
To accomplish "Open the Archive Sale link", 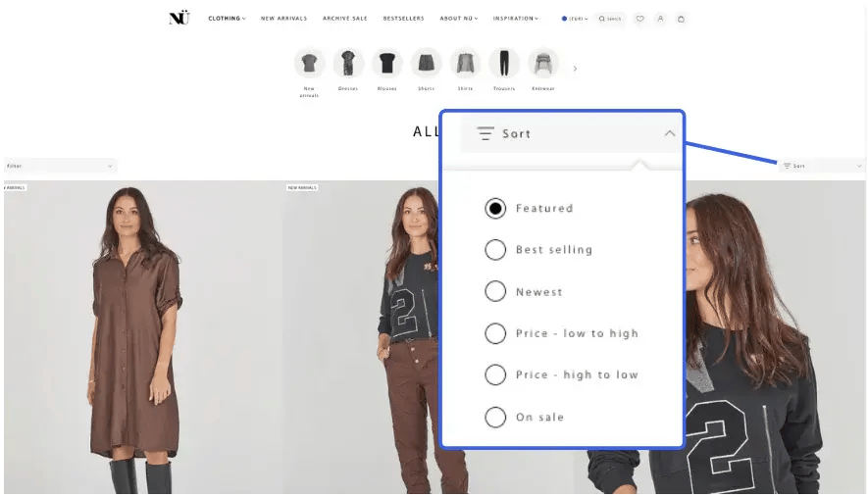I will 344,19.
